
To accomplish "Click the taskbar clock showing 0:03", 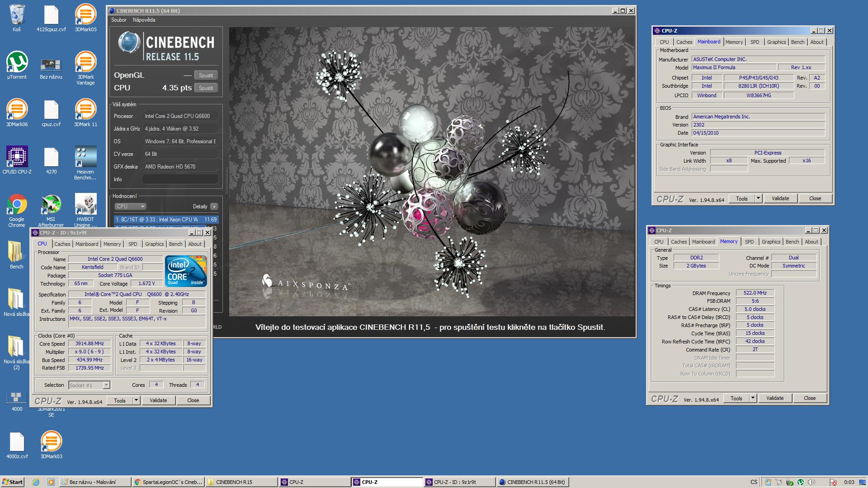I will point(849,482).
